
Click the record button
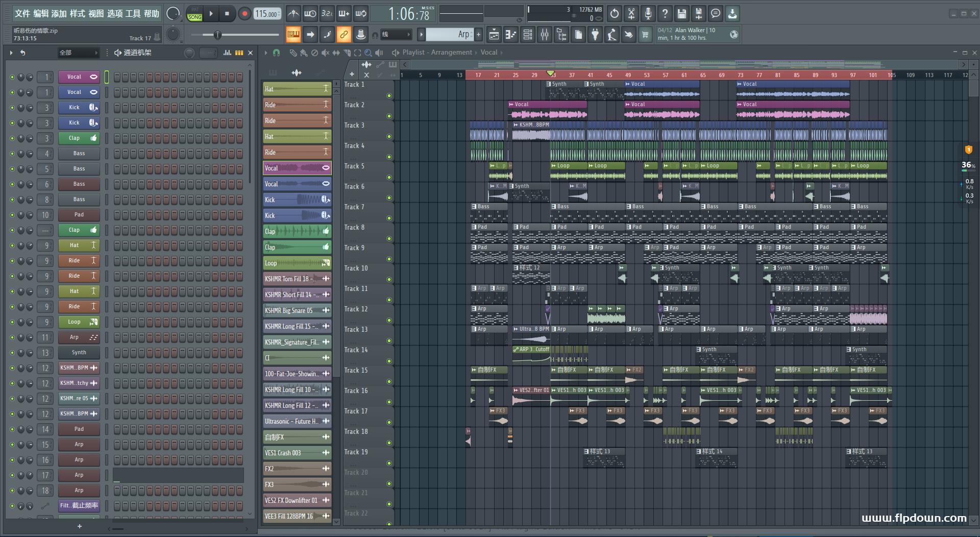pyautogui.click(x=244, y=14)
